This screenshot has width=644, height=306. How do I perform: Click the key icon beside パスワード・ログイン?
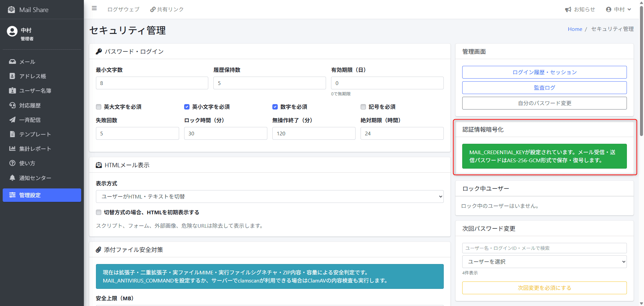(99, 51)
